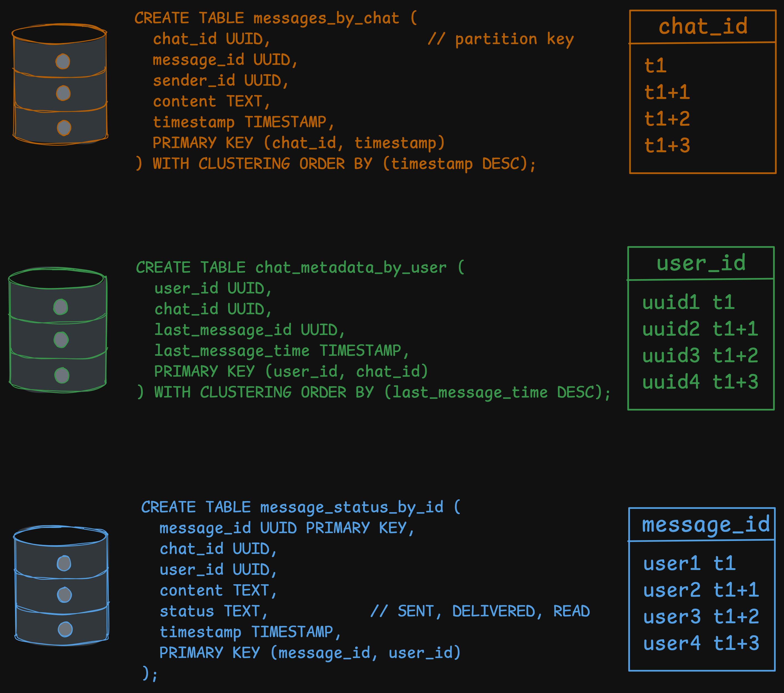Click the orange database cylinder icon
The image size is (784, 693).
(60, 84)
